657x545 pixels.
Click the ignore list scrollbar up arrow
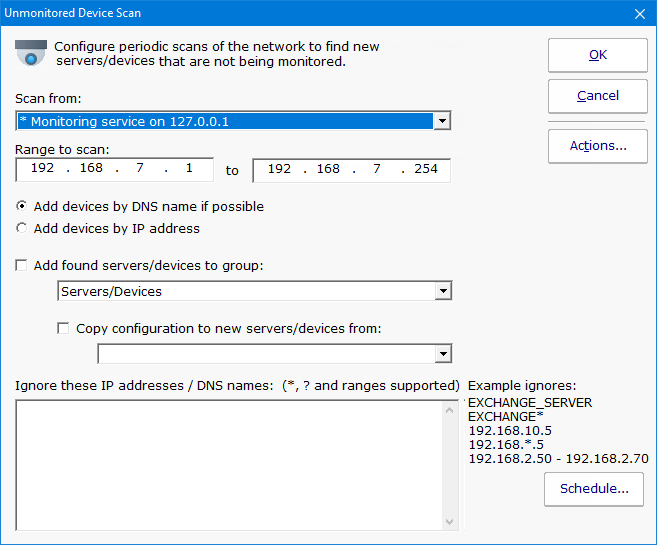(450, 408)
